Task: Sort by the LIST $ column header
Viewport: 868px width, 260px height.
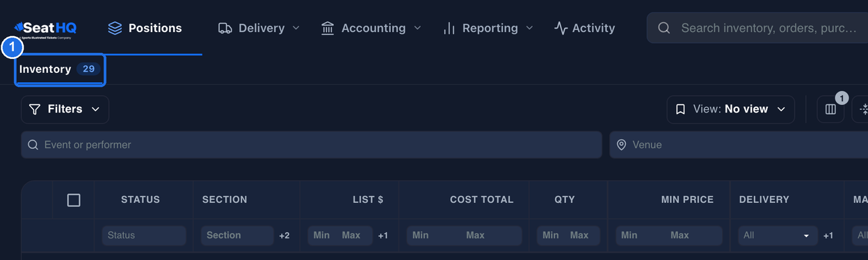Action: (x=368, y=200)
